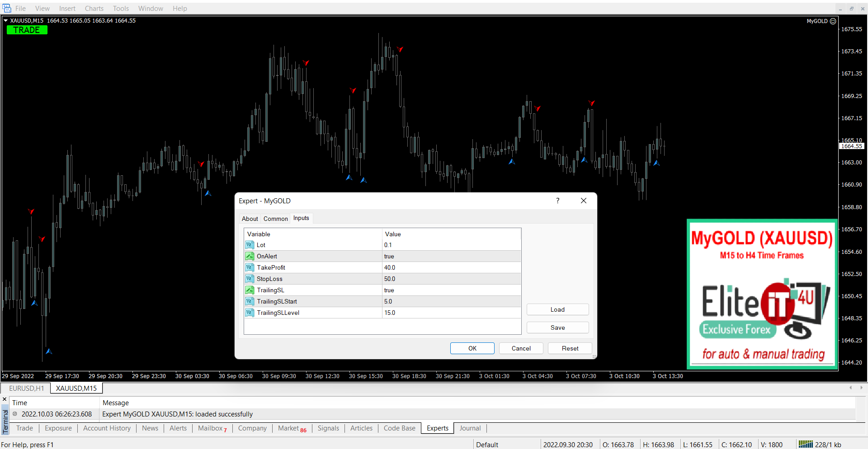The width and height of the screenshot is (868, 449).
Task: Select the Journal tab in the Terminal
Action: (470, 428)
